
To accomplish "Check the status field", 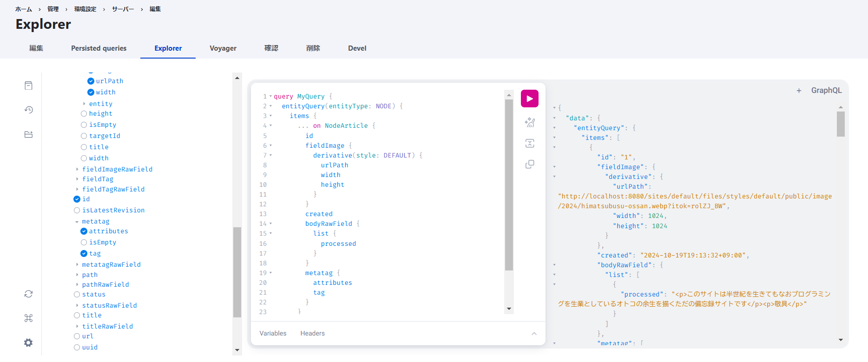I will (x=77, y=294).
